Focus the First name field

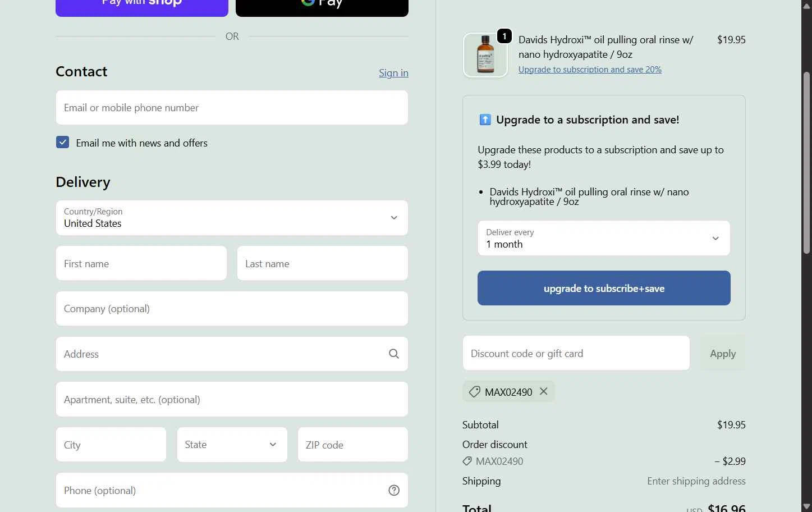pyautogui.click(x=141, y=263)
